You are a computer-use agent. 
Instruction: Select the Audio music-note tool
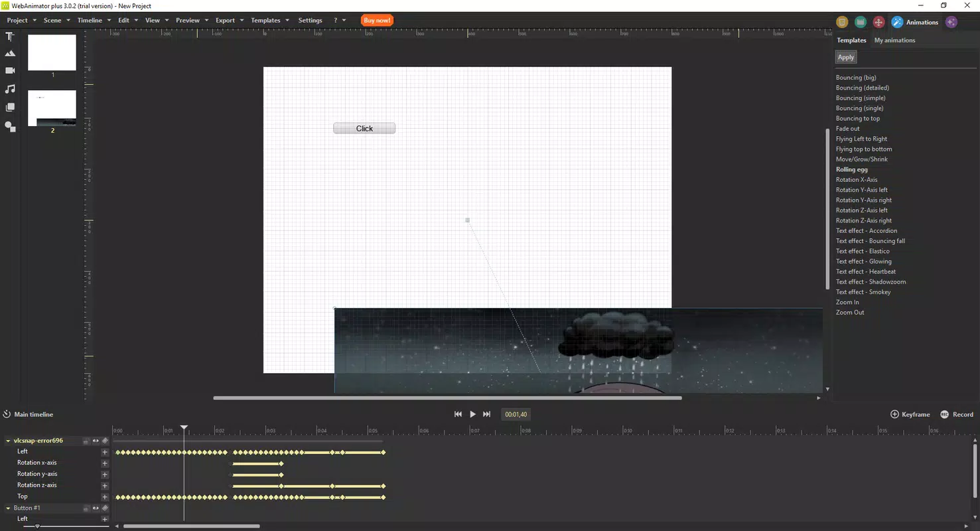coord(10,88)
